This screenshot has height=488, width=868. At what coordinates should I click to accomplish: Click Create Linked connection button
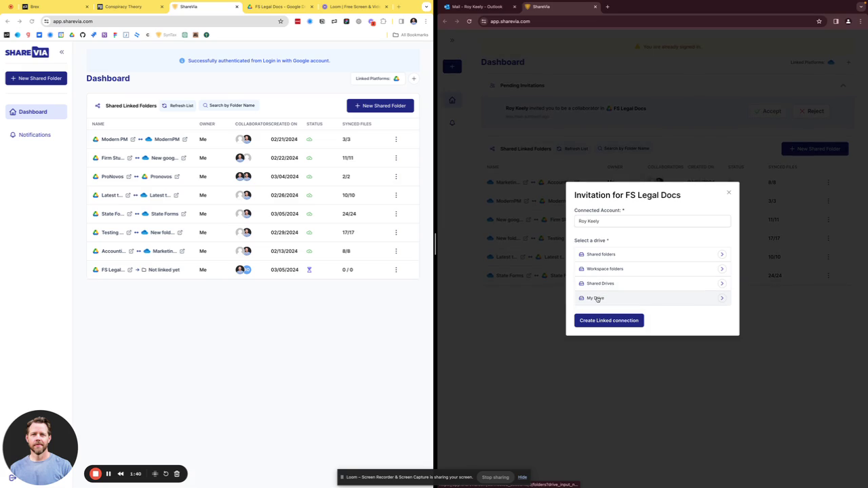pos(609,321)
